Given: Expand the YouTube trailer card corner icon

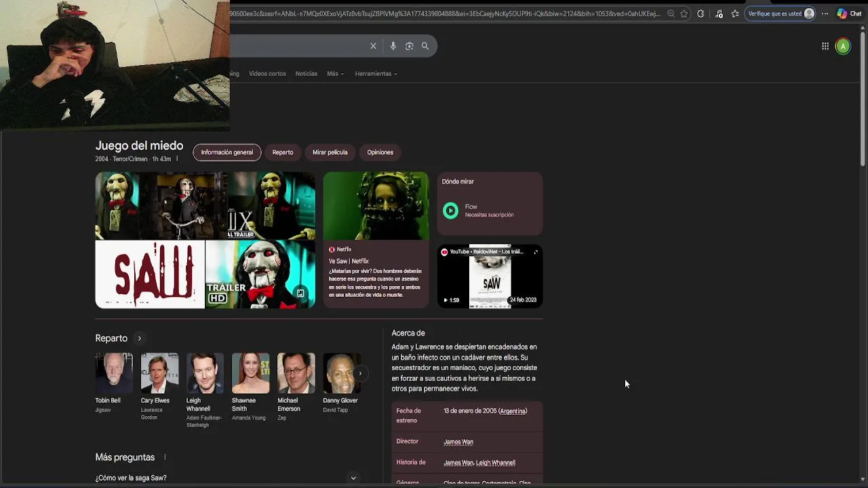Looking at the screenshot, I should coord(536,252).
